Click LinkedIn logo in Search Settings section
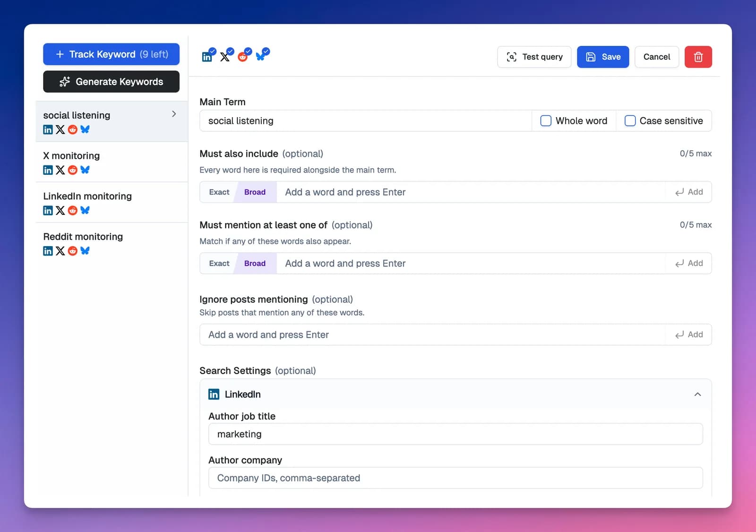The image size is (756, 532). point(214,394)
